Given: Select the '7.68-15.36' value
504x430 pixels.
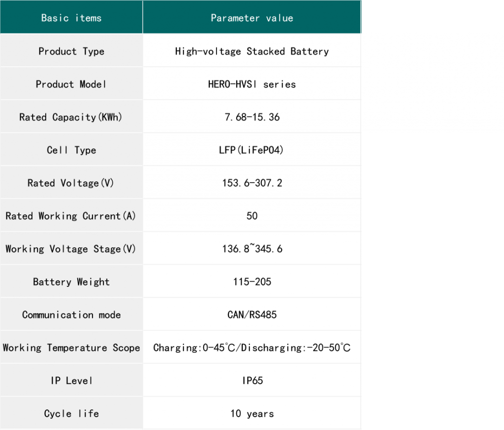Looking at the screenshot, I should point(252,117).
